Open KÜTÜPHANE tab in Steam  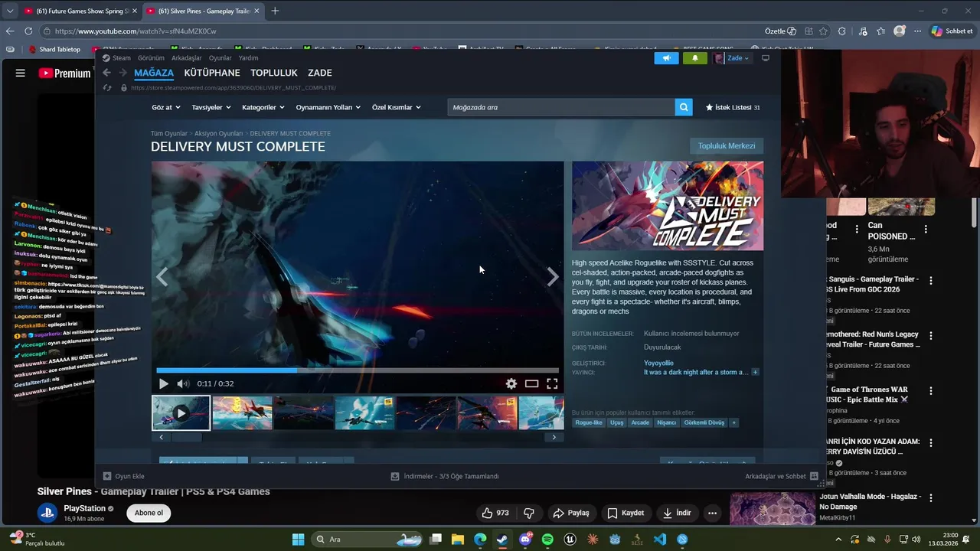point(212,73)
